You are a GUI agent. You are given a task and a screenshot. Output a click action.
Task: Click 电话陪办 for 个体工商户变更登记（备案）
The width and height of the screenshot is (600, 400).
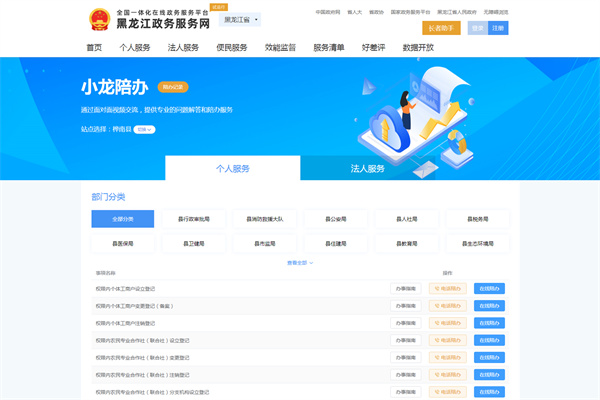[448, 306]
